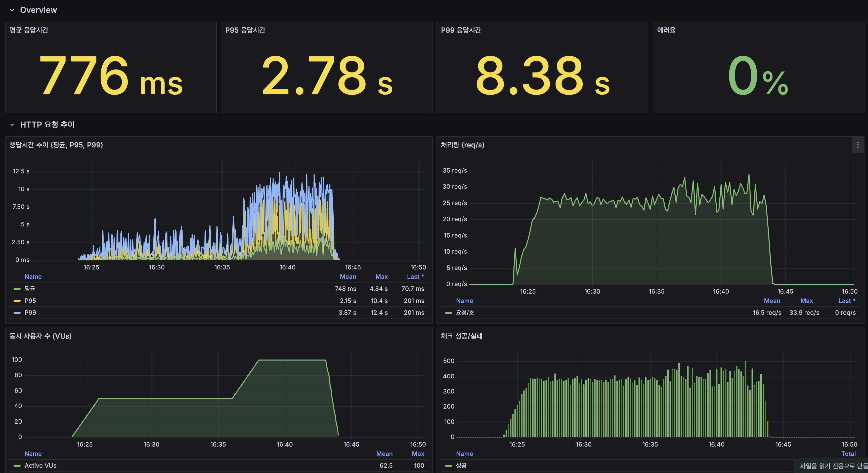Screen dimensions: 868x473
Task: Sort the legend by the Last * column
Action: click(x=415, y=277)
